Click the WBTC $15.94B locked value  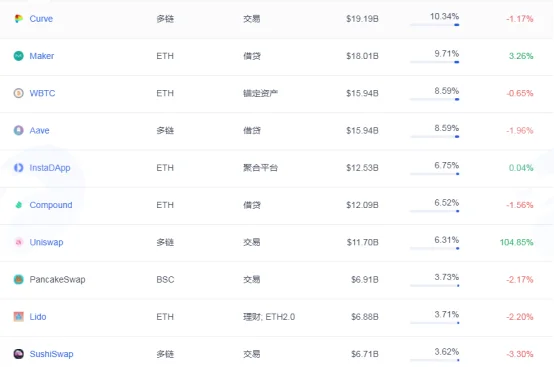click(362, 93)
